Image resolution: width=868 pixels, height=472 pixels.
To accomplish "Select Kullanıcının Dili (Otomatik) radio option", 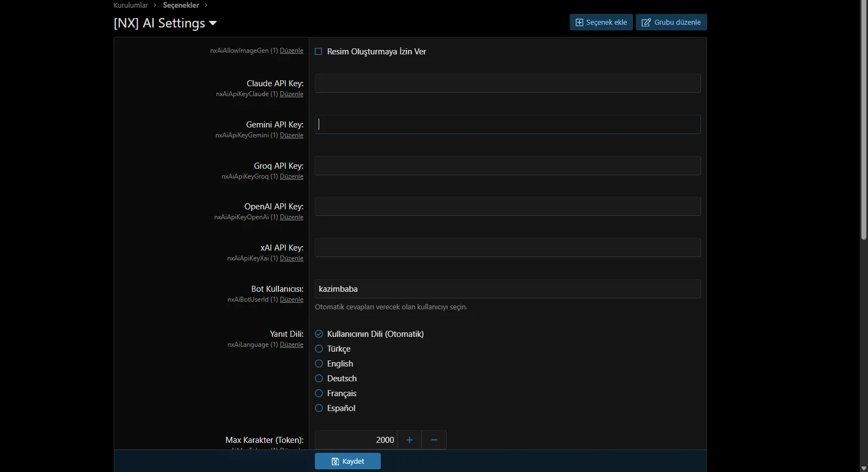I will [319, 334].
